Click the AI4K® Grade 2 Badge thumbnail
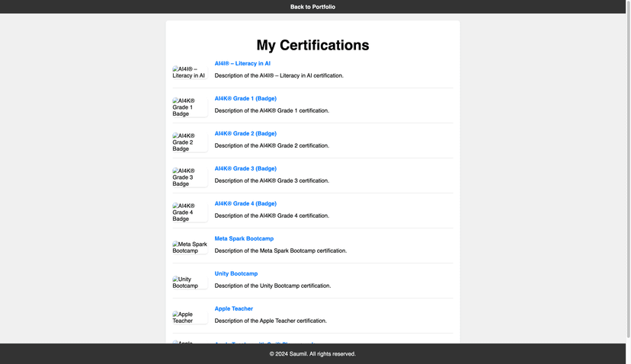The image size is (631, 364). (x=190, y=142)
